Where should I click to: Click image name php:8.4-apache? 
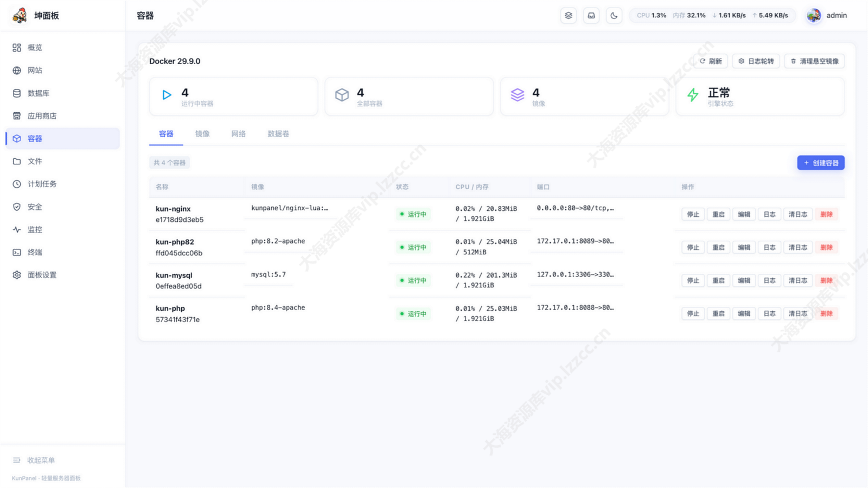coord(278,307)
